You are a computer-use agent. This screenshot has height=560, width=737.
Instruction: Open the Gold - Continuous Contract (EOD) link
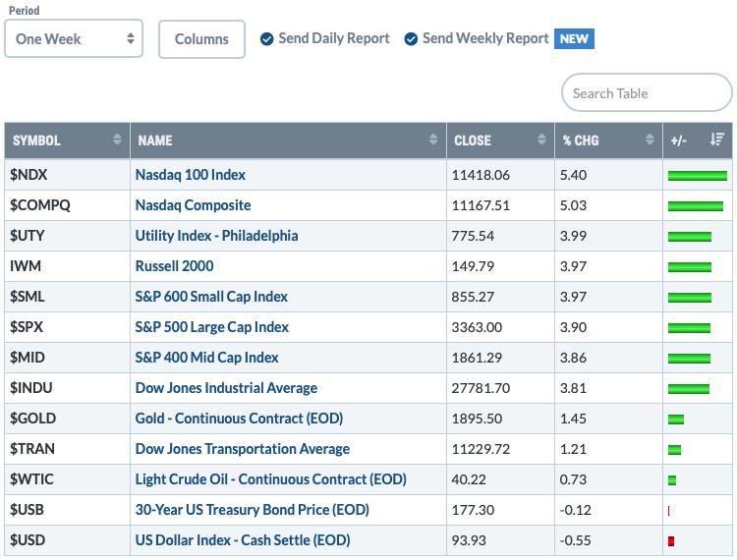pos(239,419)
